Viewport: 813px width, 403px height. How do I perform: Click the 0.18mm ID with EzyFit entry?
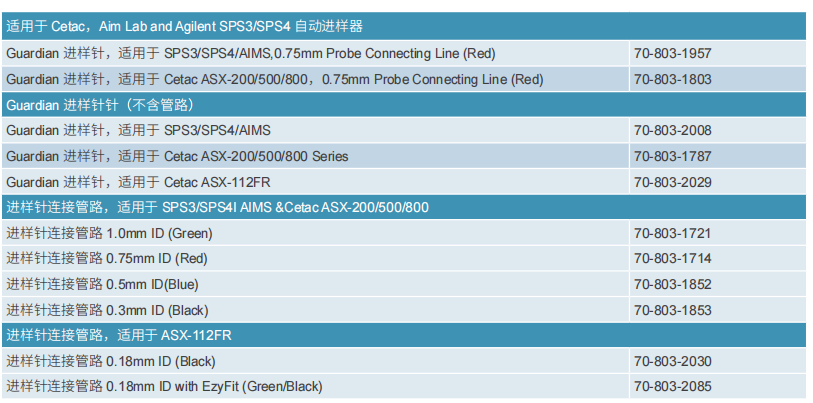(x=164, y=386)
